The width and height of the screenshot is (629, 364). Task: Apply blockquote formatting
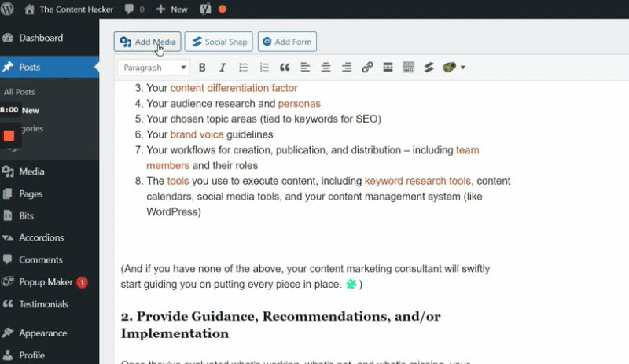click(x=285, y=68)
